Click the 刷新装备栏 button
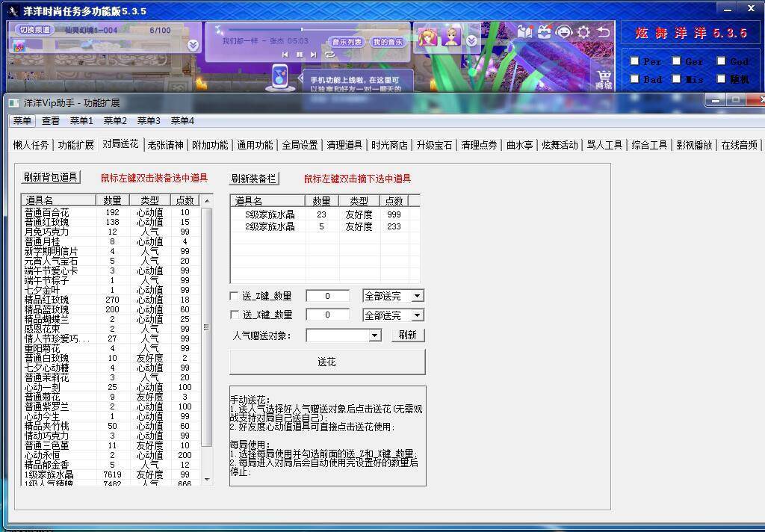 (x=254, y=179)
